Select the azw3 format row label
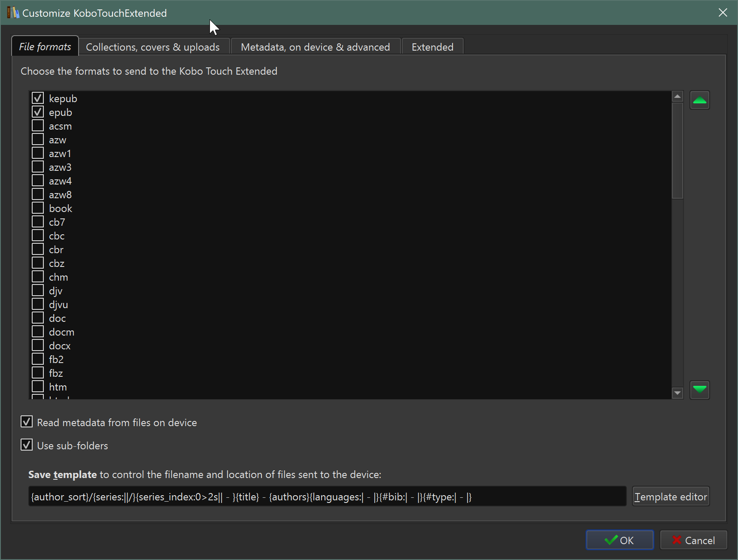The image size is (738, 560). point(60,167)
